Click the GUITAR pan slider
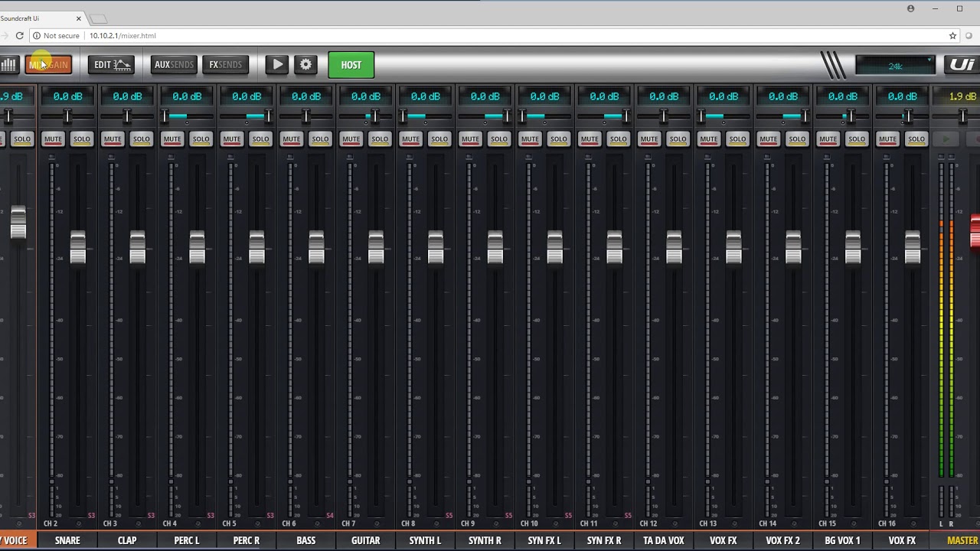The image size is (980, 551). [365, 116]
